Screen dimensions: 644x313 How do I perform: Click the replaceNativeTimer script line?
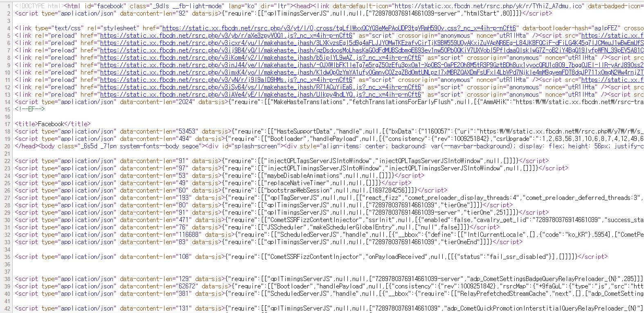tap(213, 183)
